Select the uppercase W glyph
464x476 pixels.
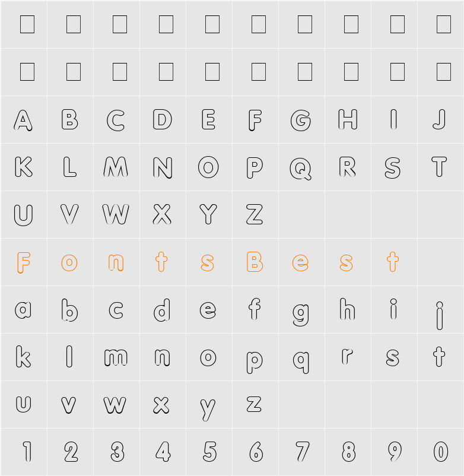click(116, 214)
